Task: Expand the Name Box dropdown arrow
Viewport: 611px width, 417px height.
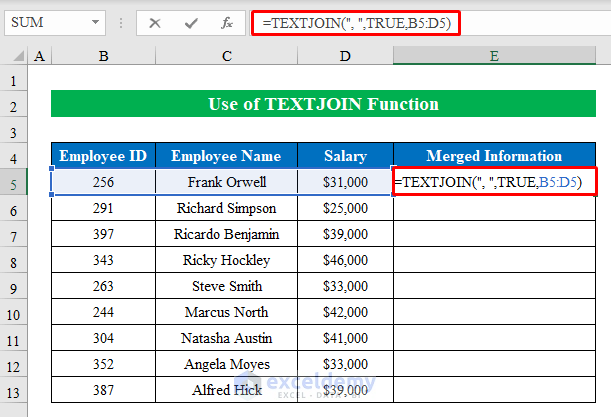Action: tap(97, 22)
